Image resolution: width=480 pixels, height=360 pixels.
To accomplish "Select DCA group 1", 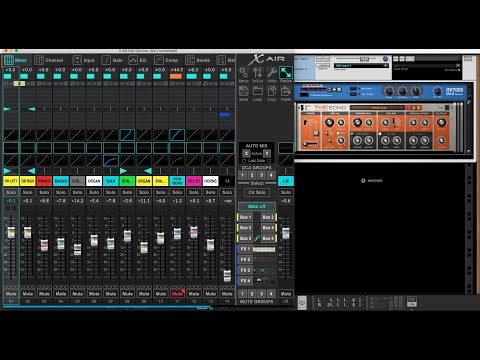I will coord(242,175).
